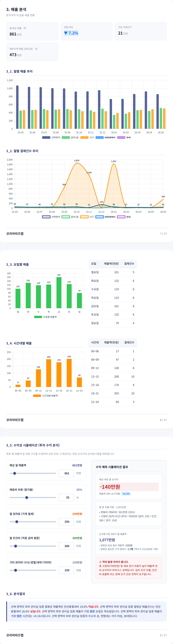The height and width of the screenshot is (644, 173).
Task: Toggle 전국 legend in 월별 결제건수 추이 chart
Action: (124, 217)
